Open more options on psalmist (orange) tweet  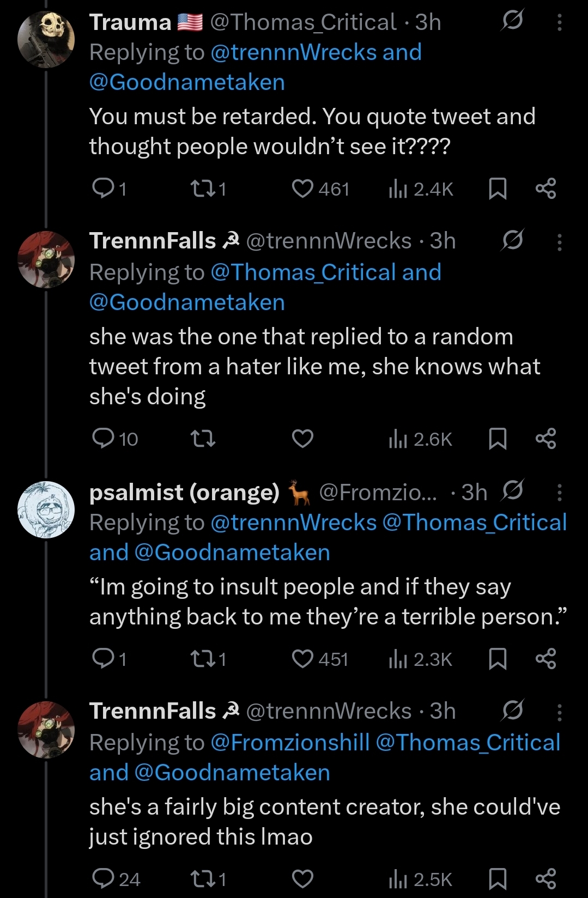(x=559, y=493)
